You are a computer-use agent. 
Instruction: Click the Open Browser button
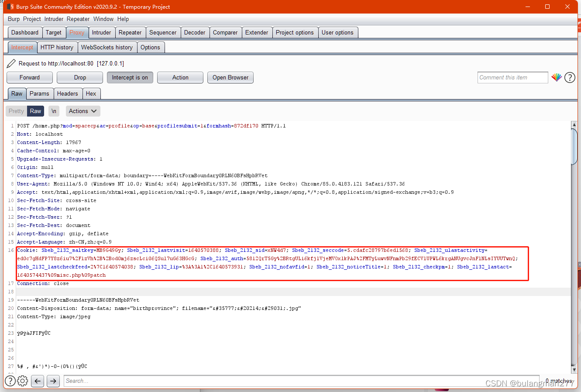pyautogui.click(x=230, y=77)
